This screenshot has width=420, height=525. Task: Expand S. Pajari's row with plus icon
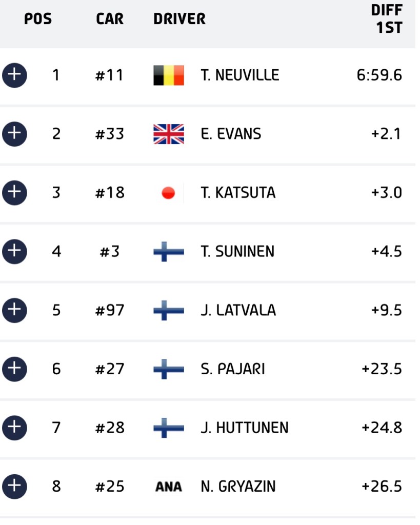tap(14, 369)
